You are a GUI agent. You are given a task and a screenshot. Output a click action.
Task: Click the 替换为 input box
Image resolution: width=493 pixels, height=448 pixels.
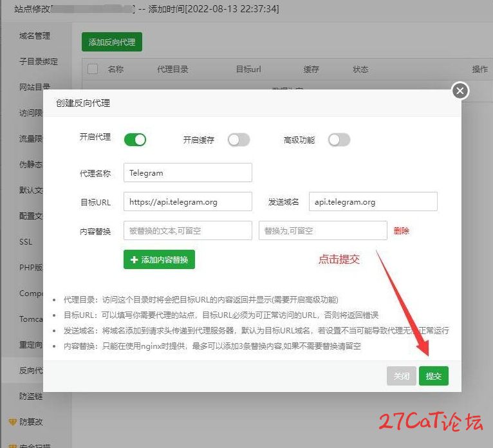coord(323,230)
